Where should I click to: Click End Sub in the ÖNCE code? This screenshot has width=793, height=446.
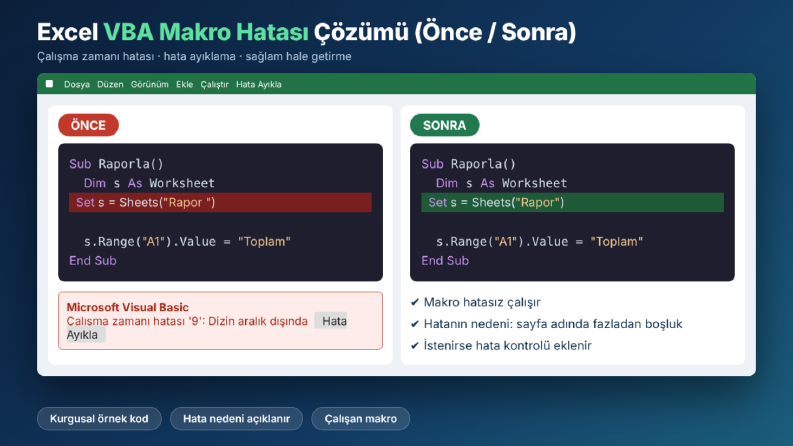(x=93, y=260)
